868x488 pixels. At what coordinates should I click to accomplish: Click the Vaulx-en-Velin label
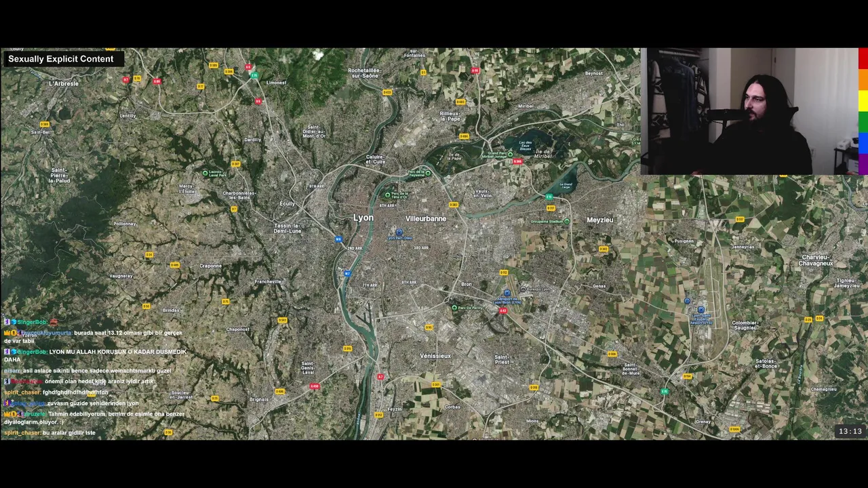[x=483, y=193]
